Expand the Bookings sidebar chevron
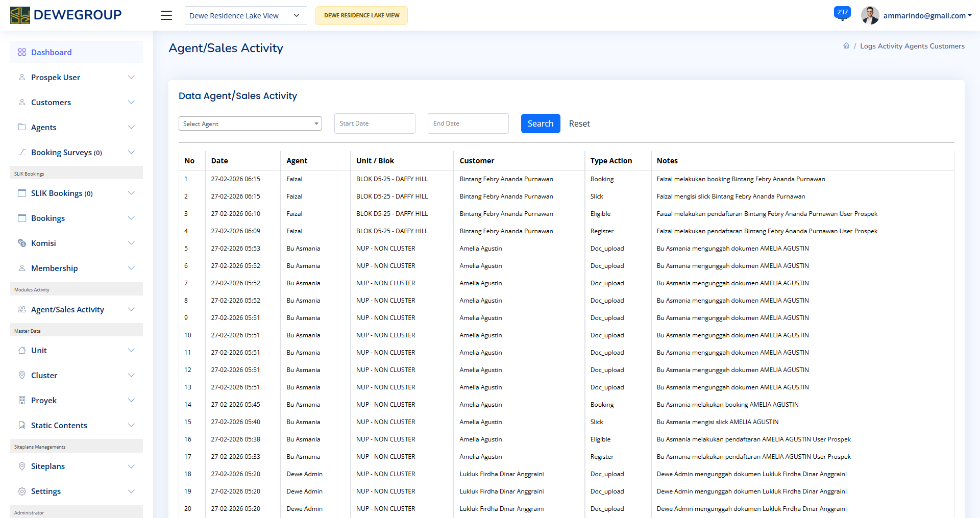The width and height of the screenshot is (980, 518). [131, 218]
